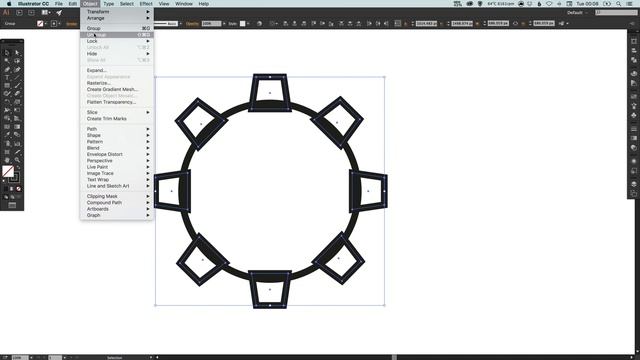The width and height of the screenshot is (640, 360).
Task: Click the Recolor Artwork wheel icon
Action: (260, 24)
